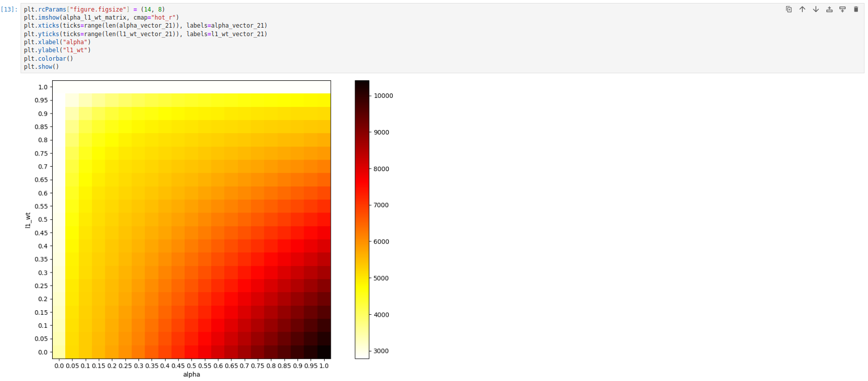Image resolution: width=868 pixels, height=381 pixels.
Task: Click the 10000 colorbar tick label
Action: pos(383,96)
